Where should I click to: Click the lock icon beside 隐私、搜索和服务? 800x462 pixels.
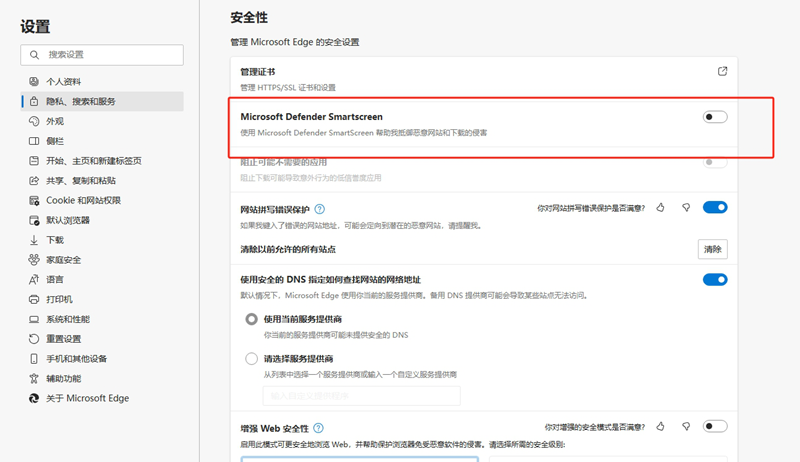pyautogui.click(x=34, y=101)
